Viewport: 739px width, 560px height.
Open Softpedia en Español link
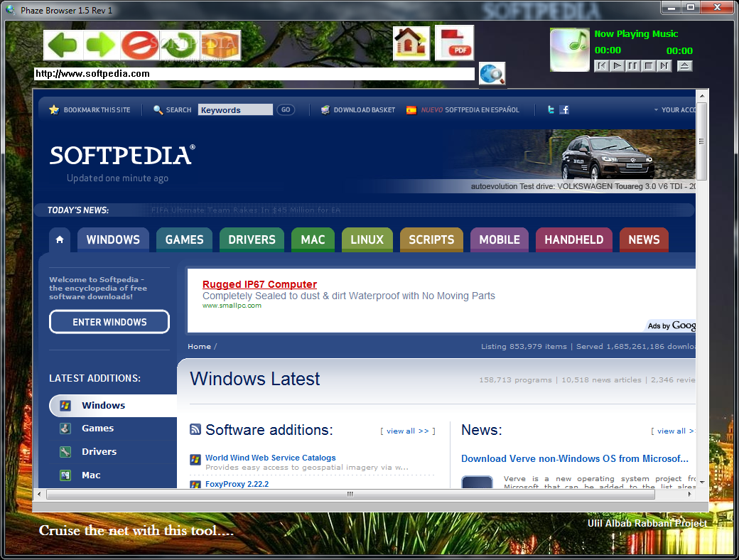coord(470,110)
